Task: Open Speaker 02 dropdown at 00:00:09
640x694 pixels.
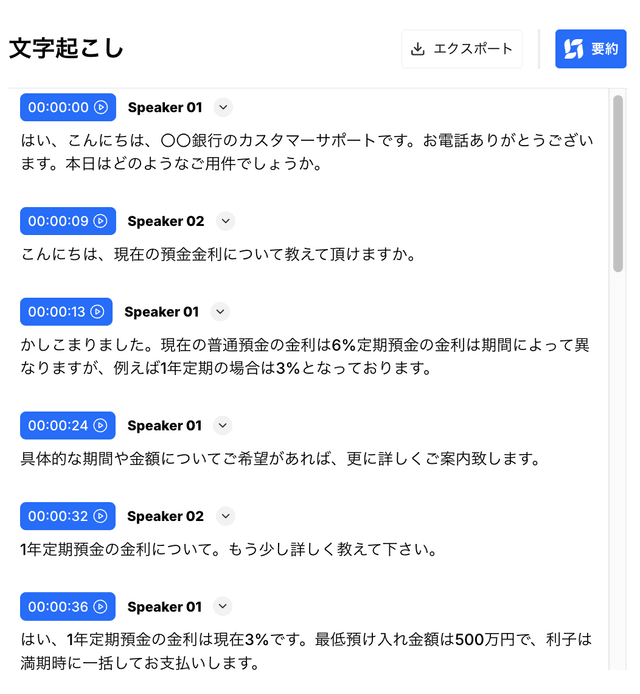Action: point(225,221)
